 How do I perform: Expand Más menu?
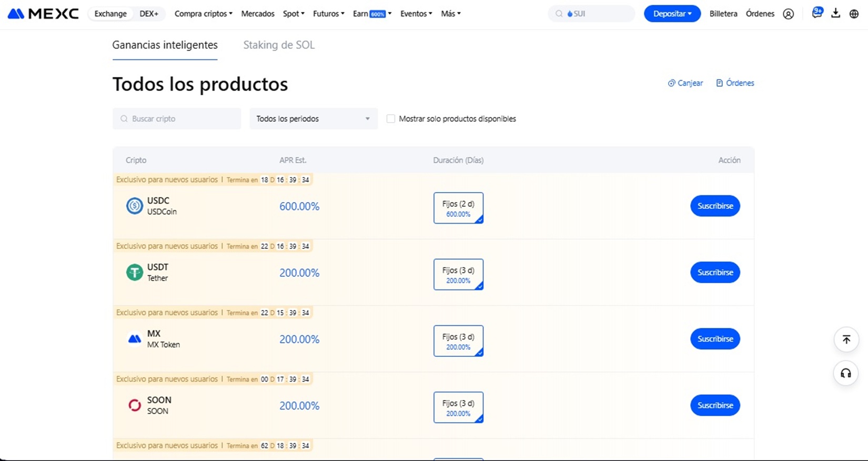[x=451, y=14]
